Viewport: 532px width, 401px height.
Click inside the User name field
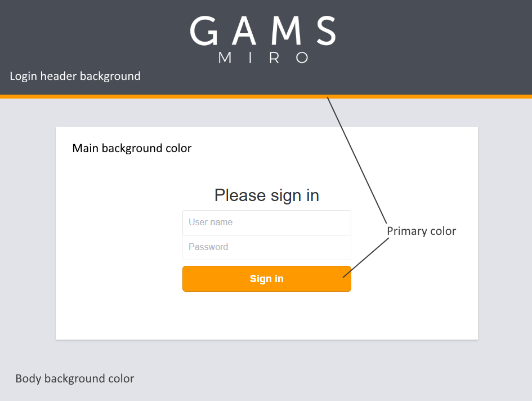(266, 222)
